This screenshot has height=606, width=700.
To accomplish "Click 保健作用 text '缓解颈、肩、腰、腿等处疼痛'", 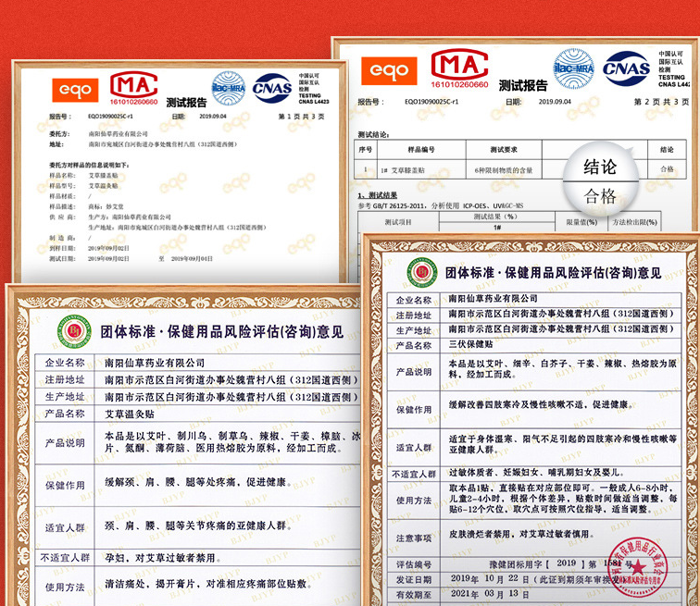I will pos(198,482).
